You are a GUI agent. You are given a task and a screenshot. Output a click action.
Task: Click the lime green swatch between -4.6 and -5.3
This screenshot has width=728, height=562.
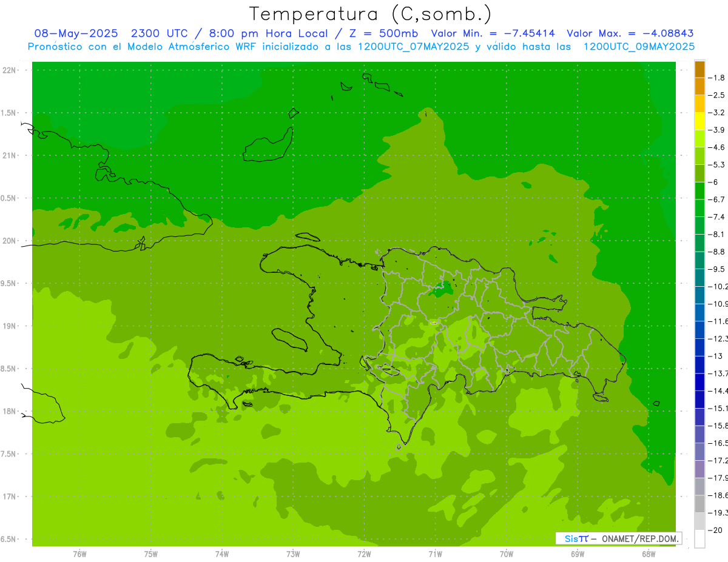point(699,156)
